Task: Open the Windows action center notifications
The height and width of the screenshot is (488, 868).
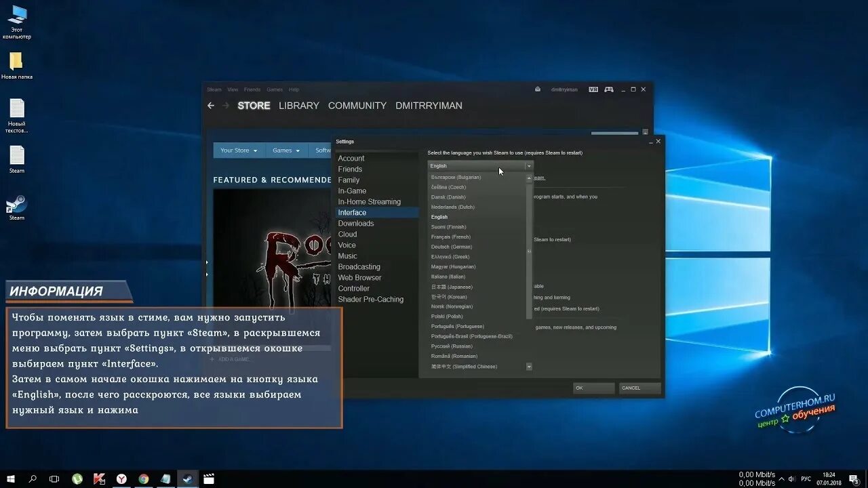Action: click(x=854, y=479)
